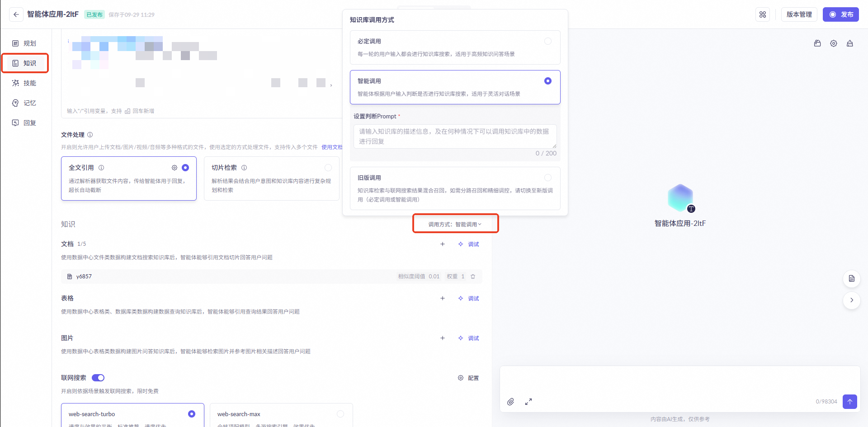Open the floating document icon button
Image resolution: width=868 pixels, height=427 pixels.
(852, 278)
